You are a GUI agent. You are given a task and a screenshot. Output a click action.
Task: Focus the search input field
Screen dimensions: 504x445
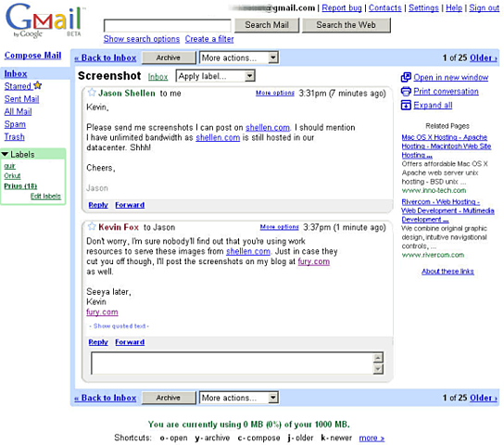pyautogui.click(x=167, y=26)
